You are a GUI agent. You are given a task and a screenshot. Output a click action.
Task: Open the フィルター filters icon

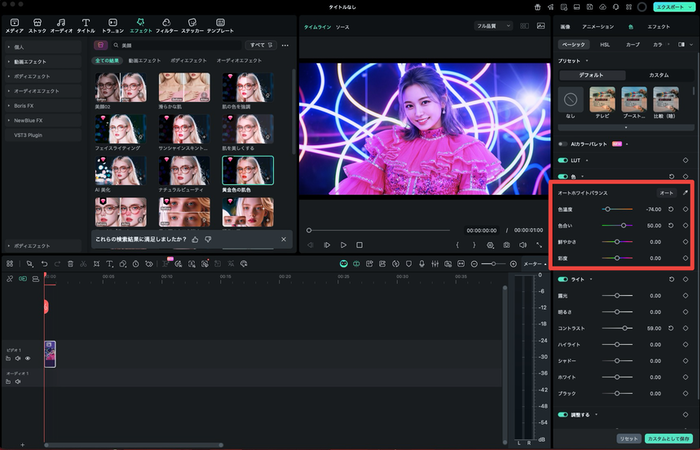pyautogui.click(x=167, y=25)
